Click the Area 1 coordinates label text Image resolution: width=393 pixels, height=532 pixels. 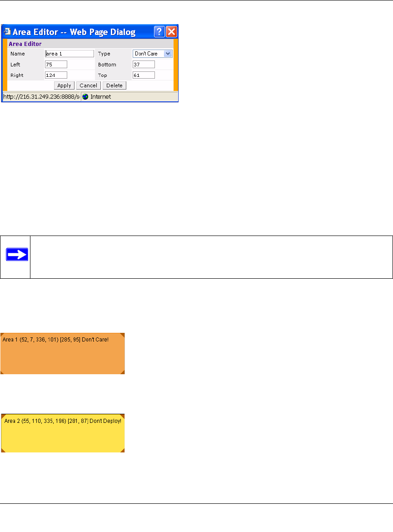point(55,339)
